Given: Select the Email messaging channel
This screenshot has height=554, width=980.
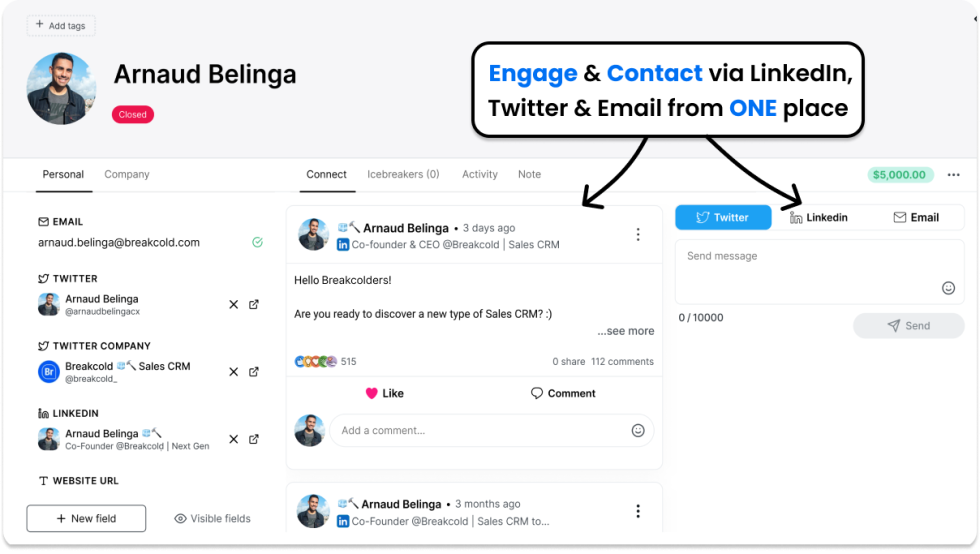Looking at the screenshot, I should click(x=916, y=218).
